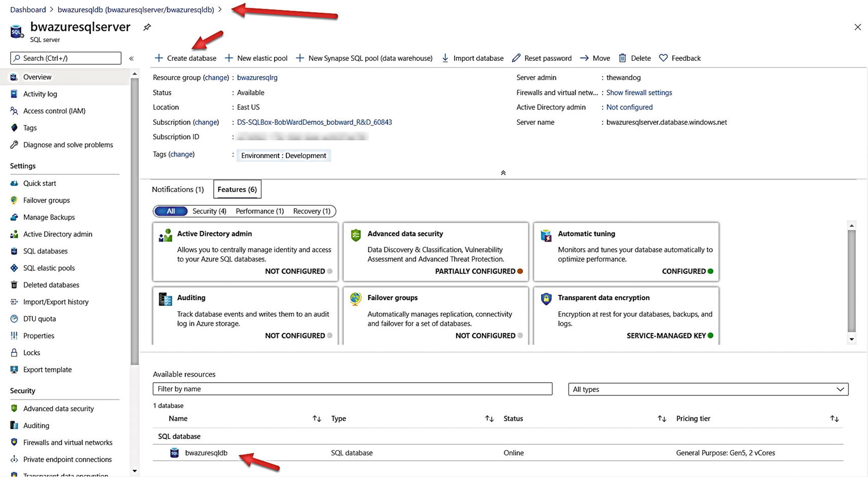
Task: Open the bwazuresqlrg resource group link
Action: click(x=257, y=78)
